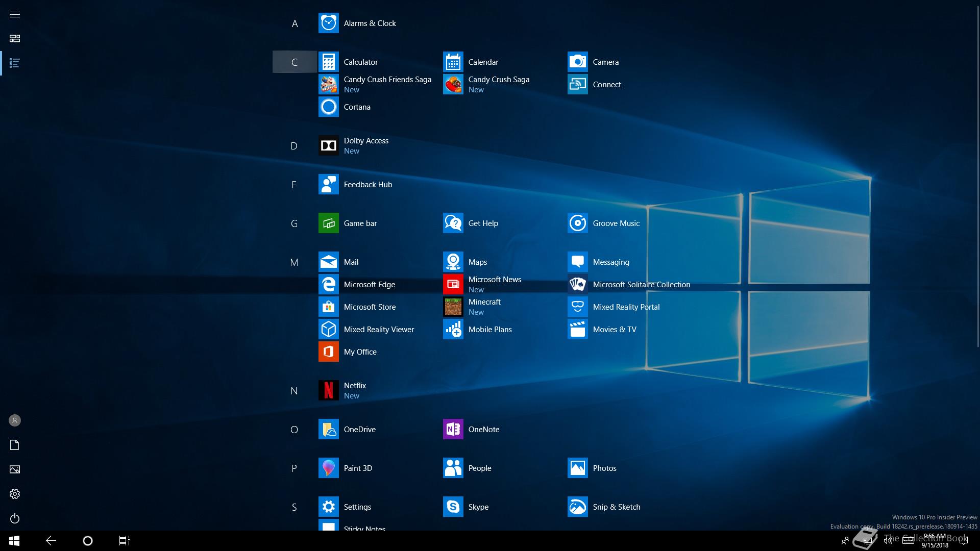The image size is (980, 551).
Task: Open the Microsoft News icon
Action: pyautogui.click(x=453, y=284)
